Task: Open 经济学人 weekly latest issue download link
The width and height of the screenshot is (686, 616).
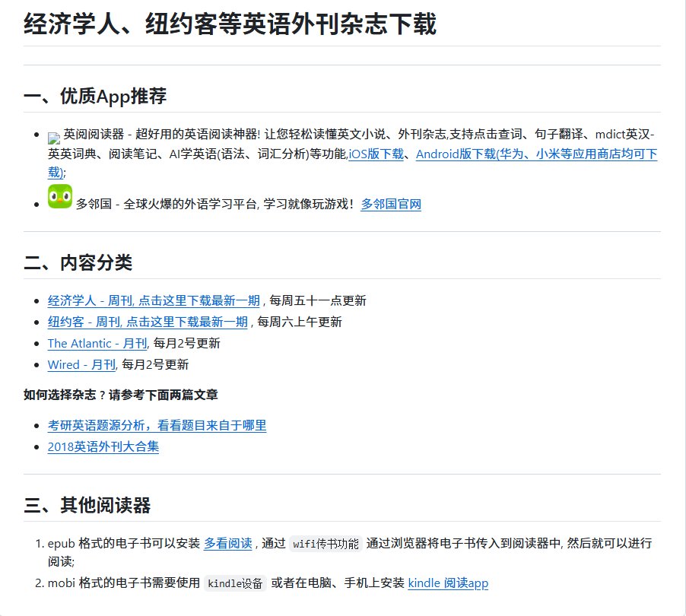Action: 154,301
